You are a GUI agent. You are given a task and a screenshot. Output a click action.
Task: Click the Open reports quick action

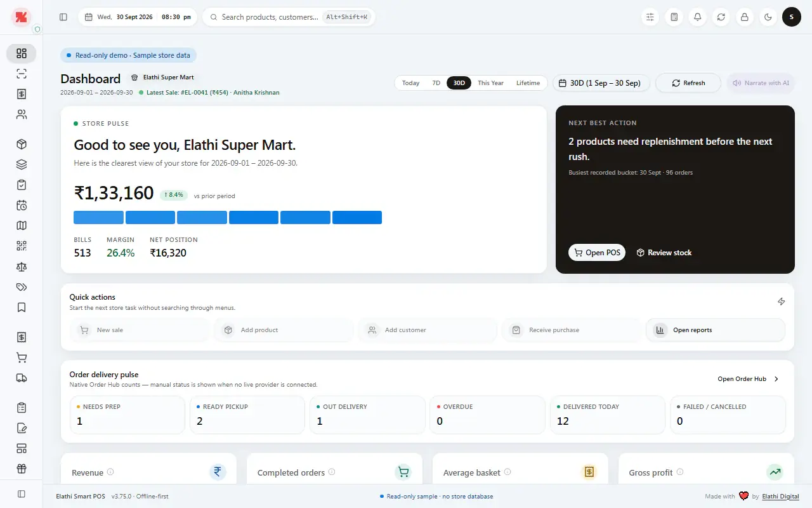pos(716,330)
